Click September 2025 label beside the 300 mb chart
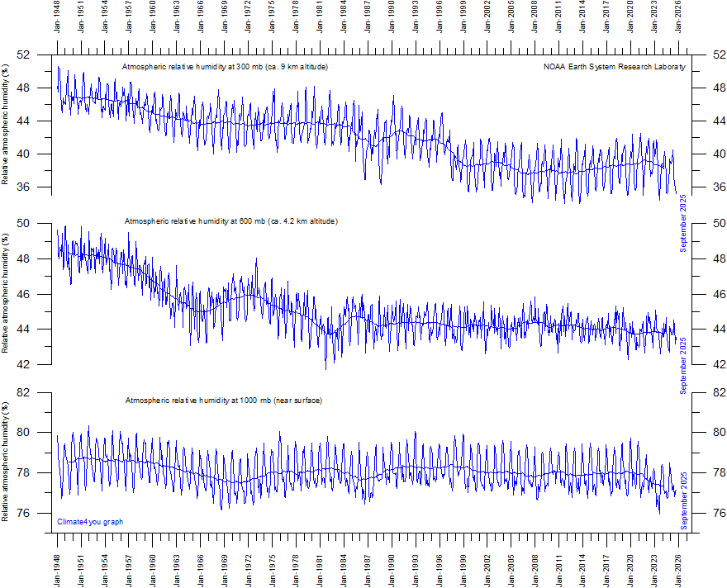 click(683, 223)
